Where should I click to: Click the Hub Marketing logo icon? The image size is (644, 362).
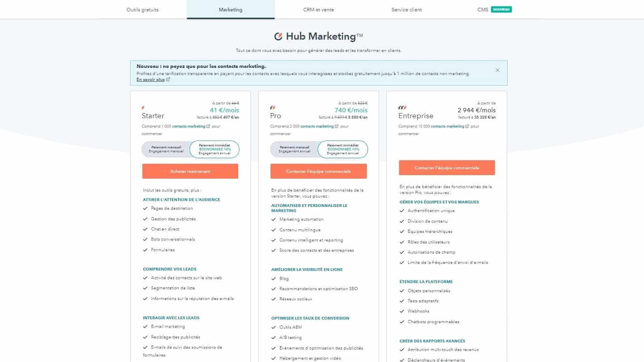coord(279,36)
